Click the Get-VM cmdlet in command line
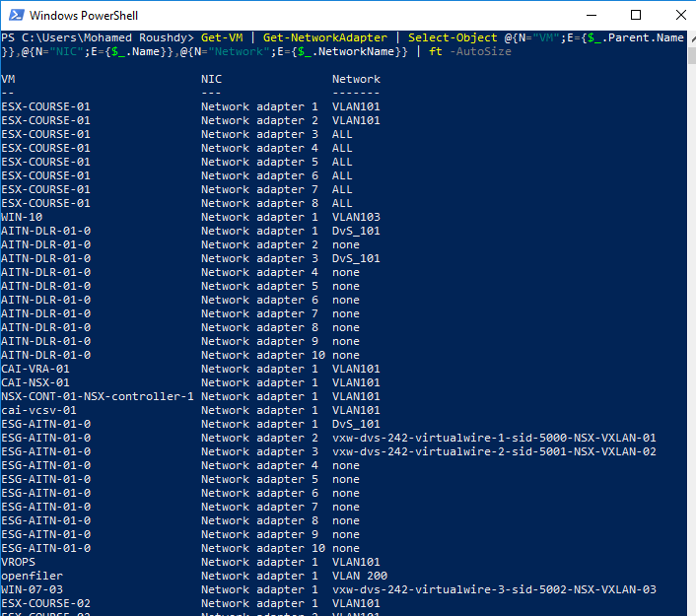Viewport: 696px width, 616px height. (221, 37)
